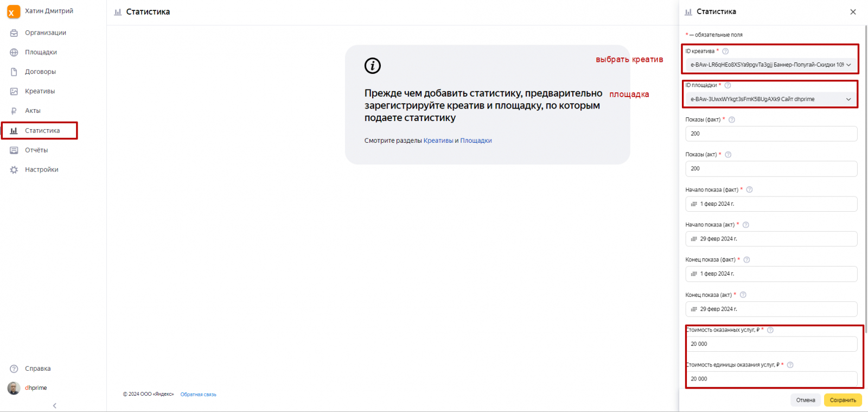Open the dhprime user avatar
868x412 pixels.
point(14,388)
